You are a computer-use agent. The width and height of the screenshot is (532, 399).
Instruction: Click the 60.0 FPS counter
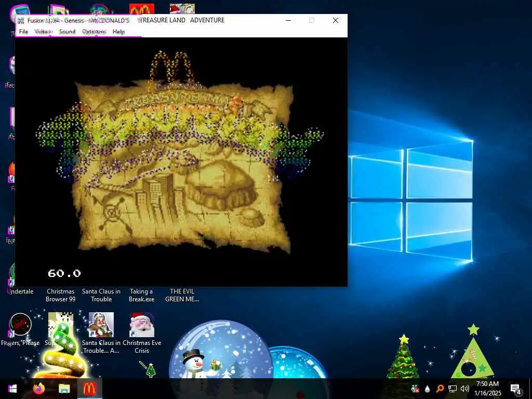pyautogui.click(x=64, y=273)
